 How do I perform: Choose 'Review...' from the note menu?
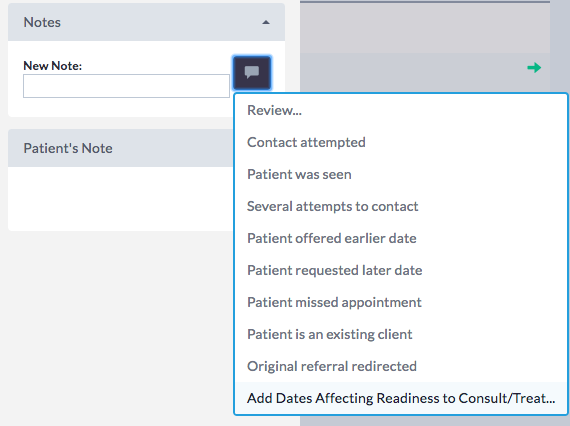pos(401,110)
